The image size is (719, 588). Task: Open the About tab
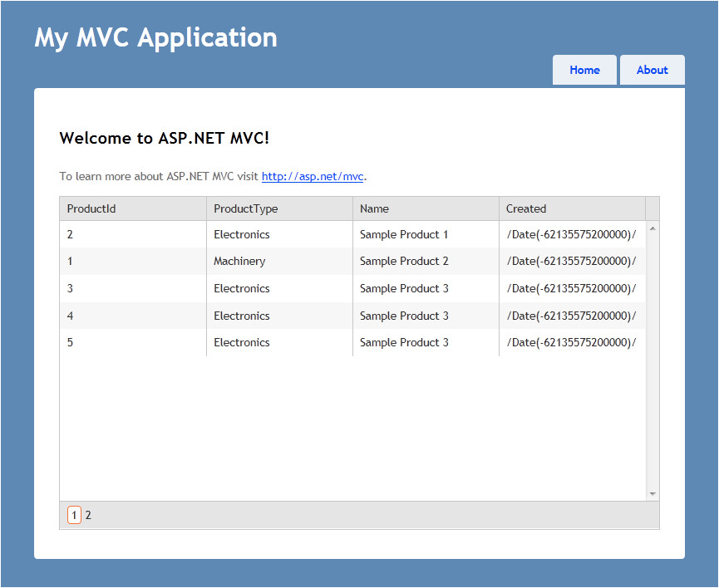coord(652,70)
